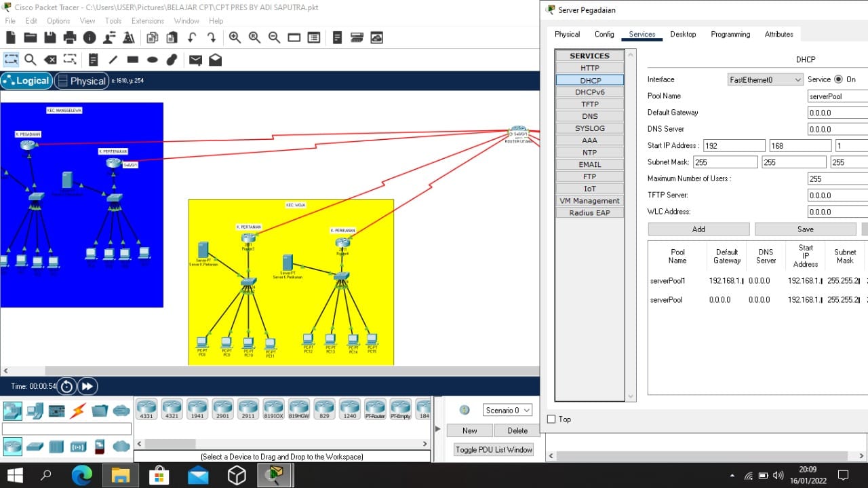The image size is (868, 488).
Task: Switch to the Desktop tab
Action: tap(683, 34)
